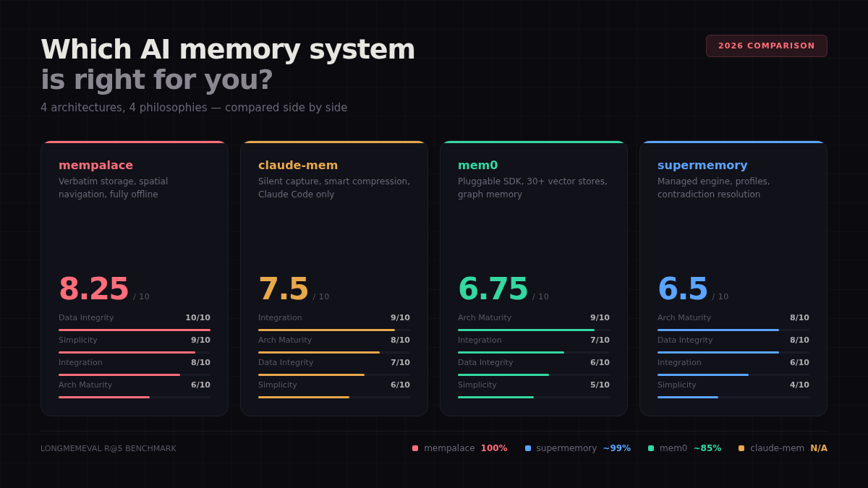Viewport: 868px width, 488px height.
Task: Select the supermemory card title
Action: click(x=702, y=165)
